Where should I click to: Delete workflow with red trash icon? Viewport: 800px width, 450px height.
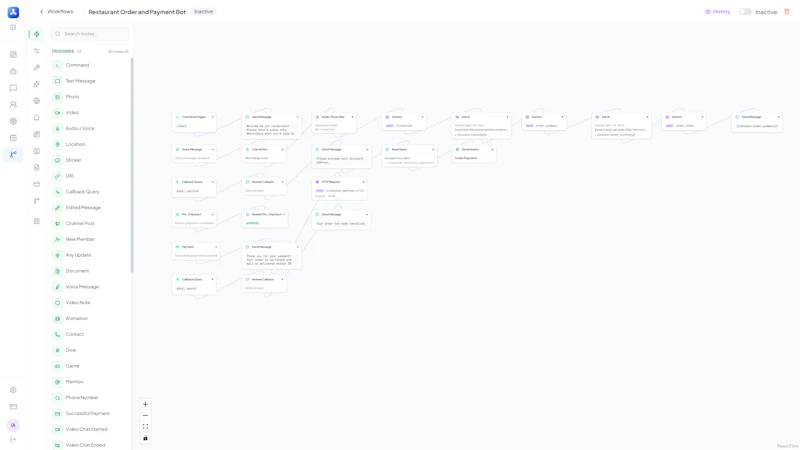pos(787,12)
